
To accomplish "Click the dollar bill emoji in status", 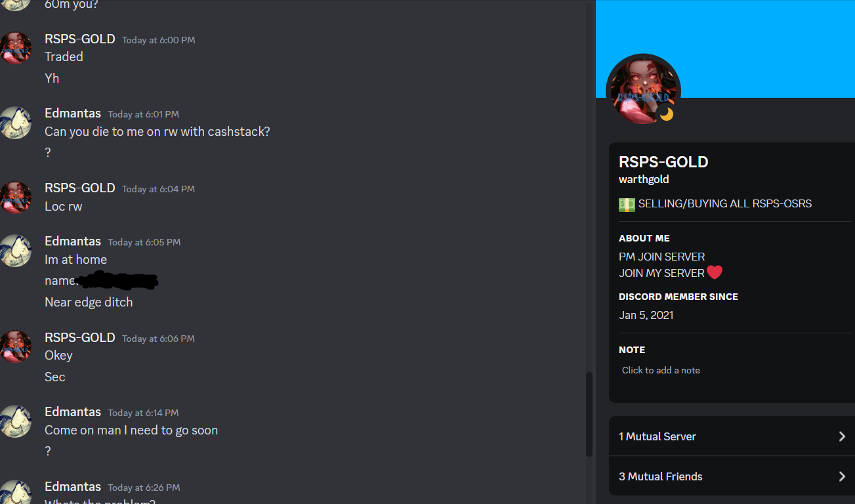I will click(627, 204).
